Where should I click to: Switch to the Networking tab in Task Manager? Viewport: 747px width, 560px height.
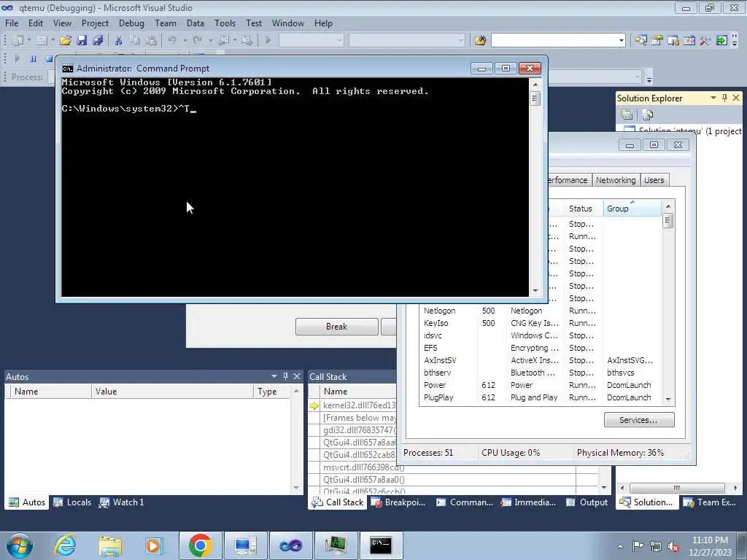(x=616, y=180)
